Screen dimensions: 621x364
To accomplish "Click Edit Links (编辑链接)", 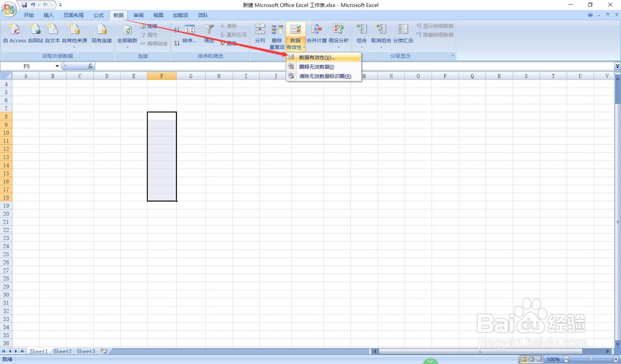I will [x=154, y=43].
